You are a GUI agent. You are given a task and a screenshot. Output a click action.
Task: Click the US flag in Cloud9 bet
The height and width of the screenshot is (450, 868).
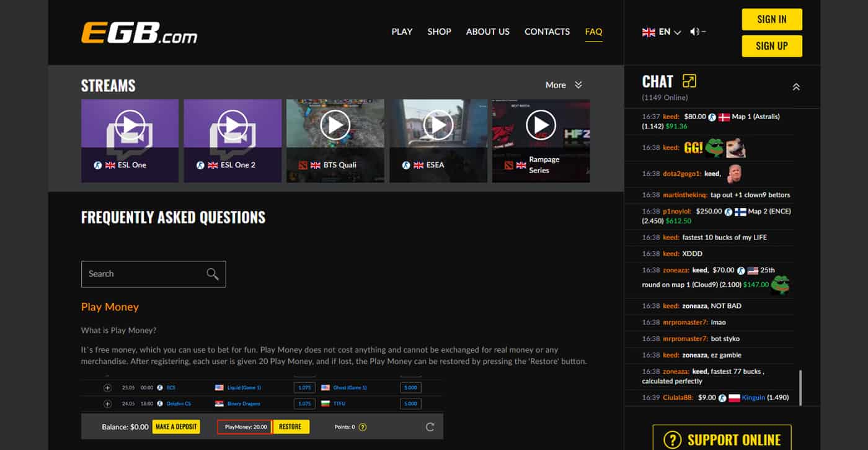point(753,271)
